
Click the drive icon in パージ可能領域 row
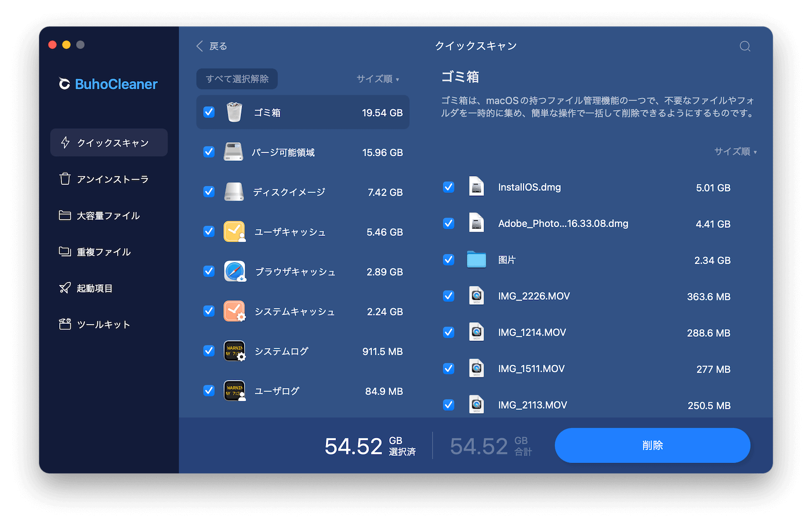(233, 152)
